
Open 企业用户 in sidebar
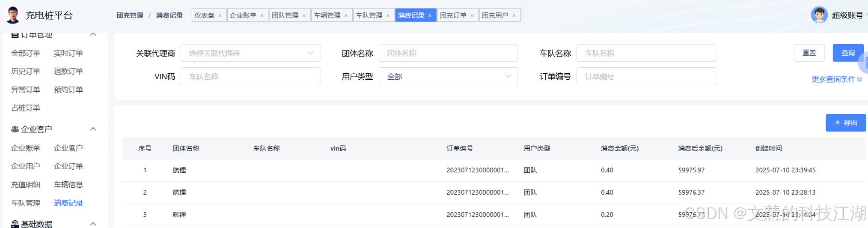(26, 166)
